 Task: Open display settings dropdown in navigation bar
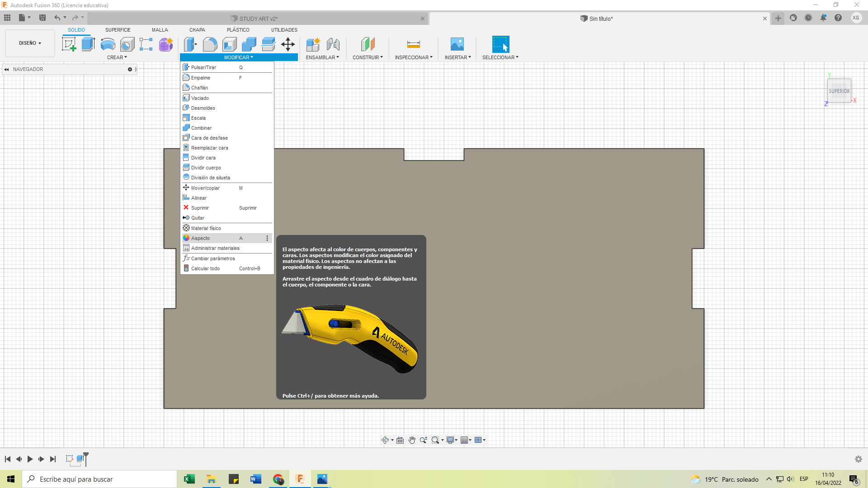point(452,440)
